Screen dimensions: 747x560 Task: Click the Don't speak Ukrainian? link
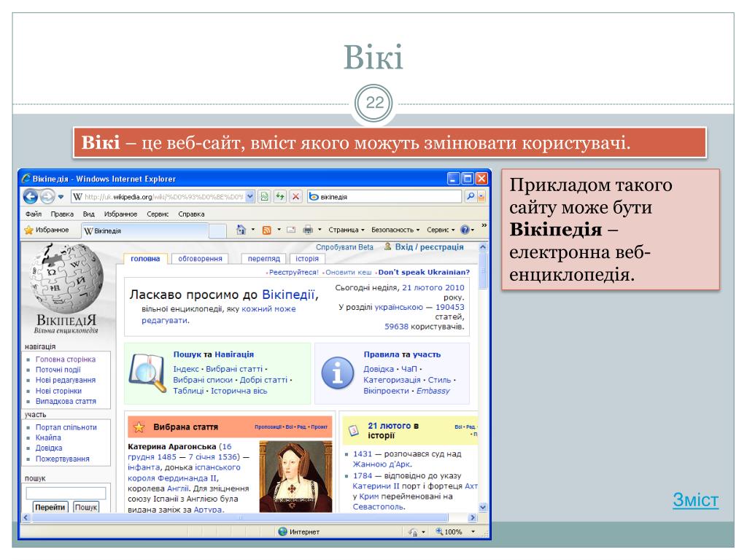424,273
